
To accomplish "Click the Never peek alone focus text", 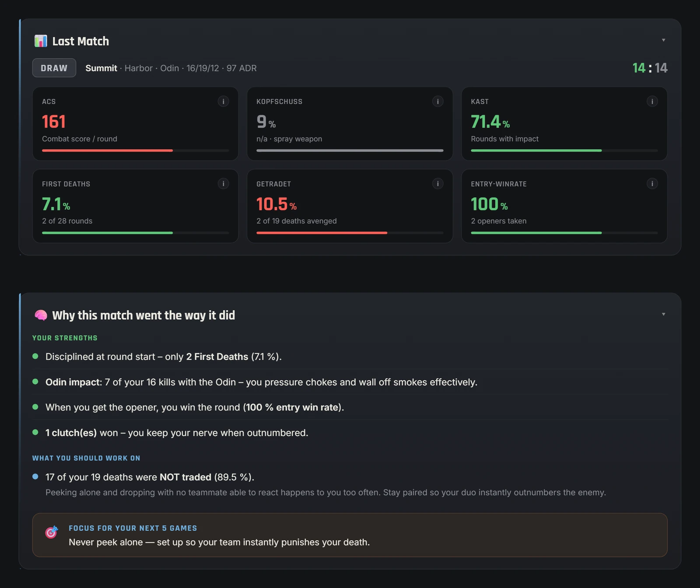I will click(x=219, y=542).
